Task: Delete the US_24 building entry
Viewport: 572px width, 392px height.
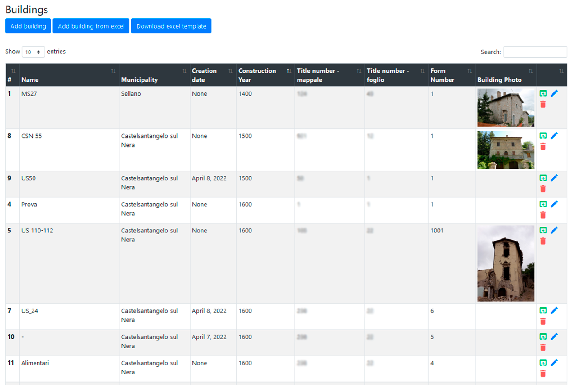Action: (x=543, y=321)
